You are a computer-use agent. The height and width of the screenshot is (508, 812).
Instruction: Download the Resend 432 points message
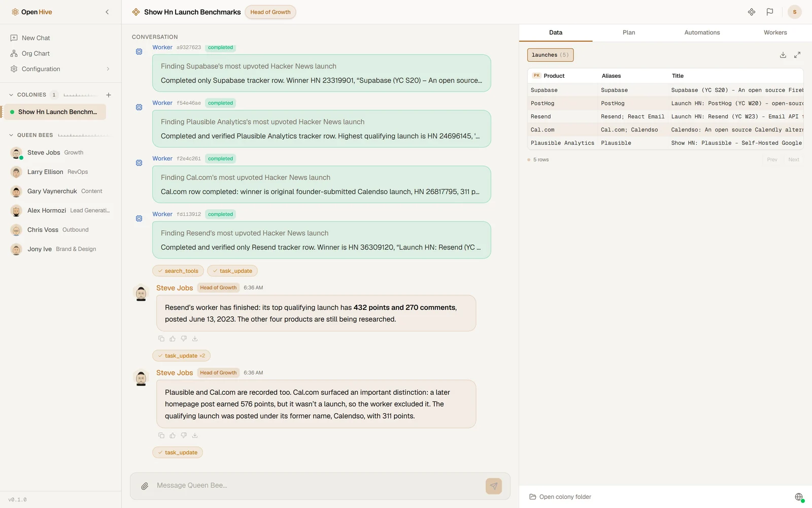point(195,339)
